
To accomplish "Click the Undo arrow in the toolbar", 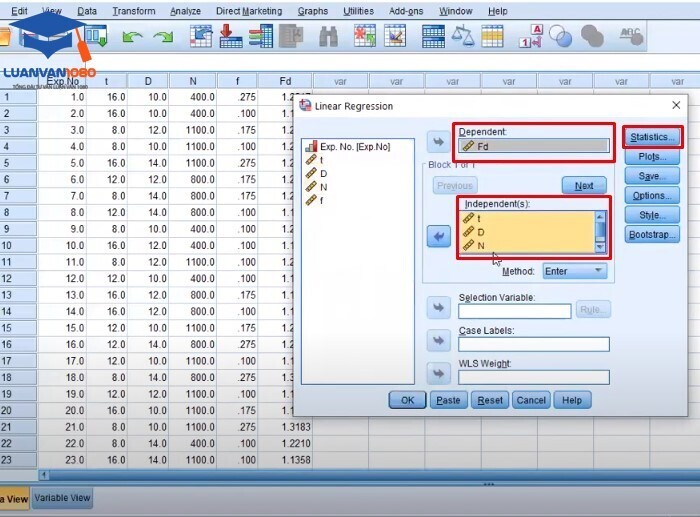I will [x=131, y=37].
